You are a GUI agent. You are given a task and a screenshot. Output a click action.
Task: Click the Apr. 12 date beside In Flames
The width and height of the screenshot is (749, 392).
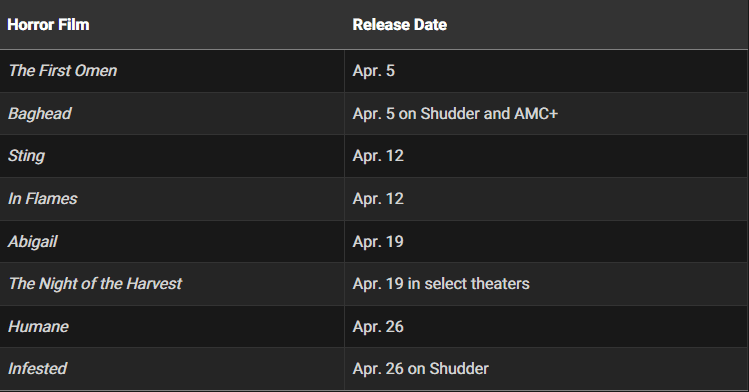[378, 199]
